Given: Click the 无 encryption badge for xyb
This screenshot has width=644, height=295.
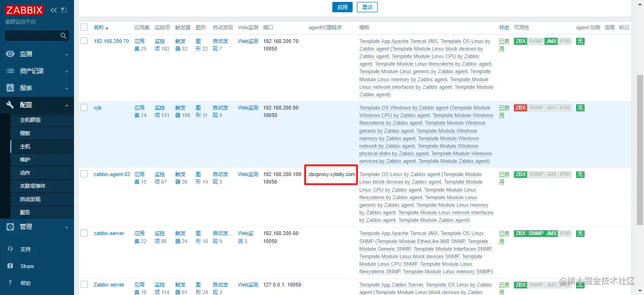Looking at the screenshot, I should [580, 108].
